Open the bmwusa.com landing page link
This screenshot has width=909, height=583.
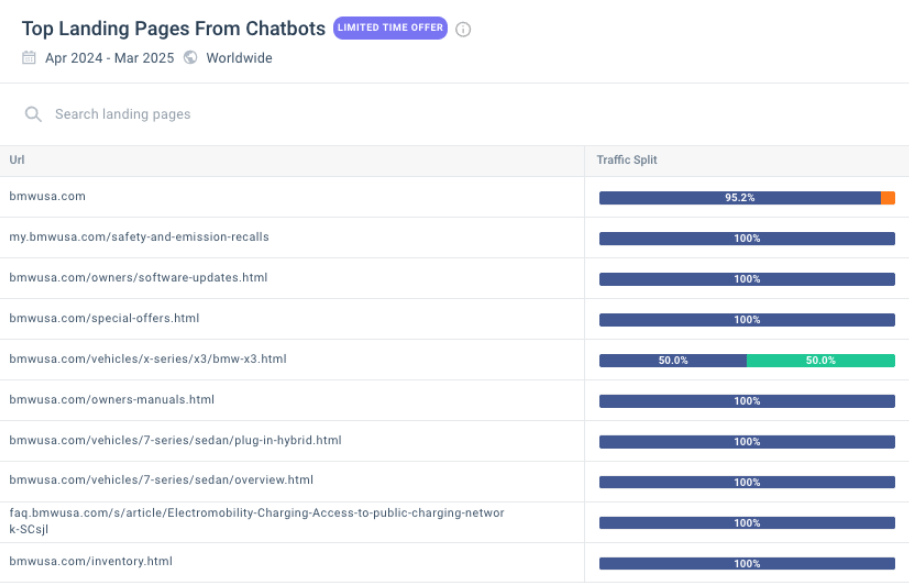coord(45,196)
